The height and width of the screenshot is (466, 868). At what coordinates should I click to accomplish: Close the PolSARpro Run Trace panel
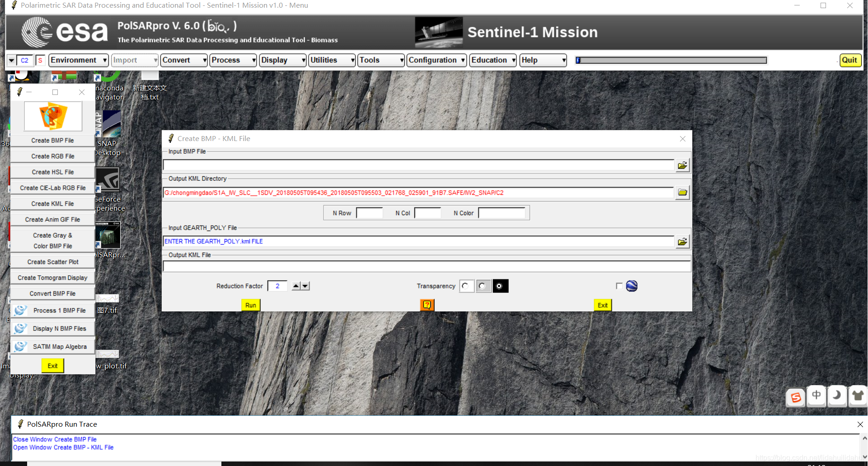tap(860, 424)
